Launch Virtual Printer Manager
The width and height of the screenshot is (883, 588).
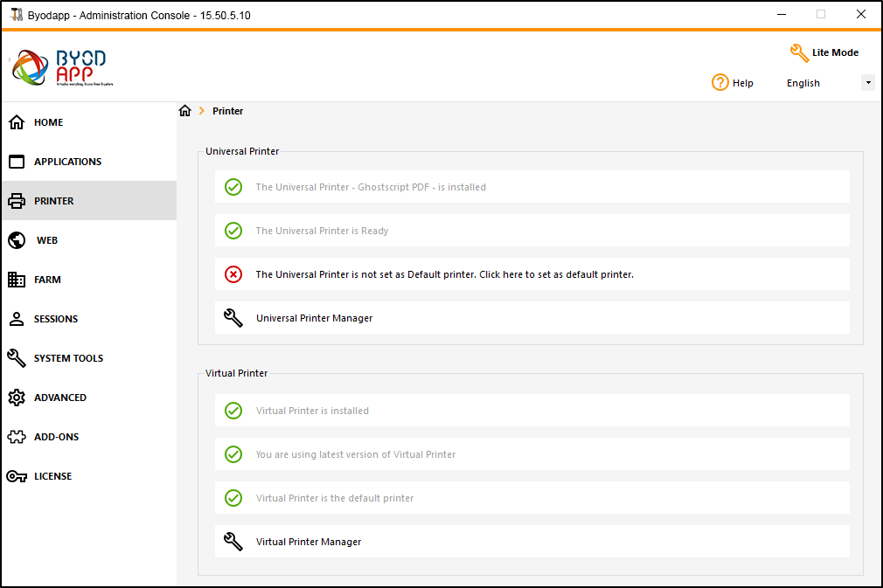532,542
